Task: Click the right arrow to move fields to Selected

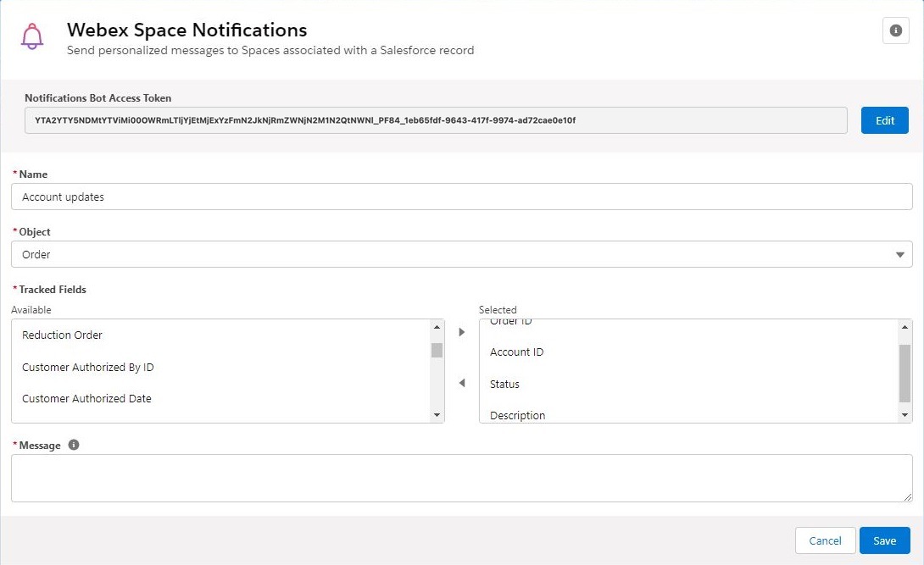Action: point(461,332)
